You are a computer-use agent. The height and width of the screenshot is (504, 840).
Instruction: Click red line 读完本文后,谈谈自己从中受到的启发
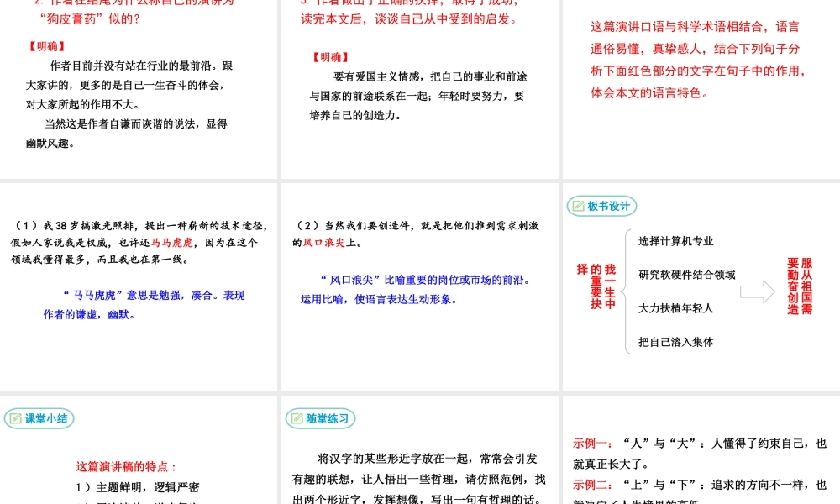coord(409,19)
